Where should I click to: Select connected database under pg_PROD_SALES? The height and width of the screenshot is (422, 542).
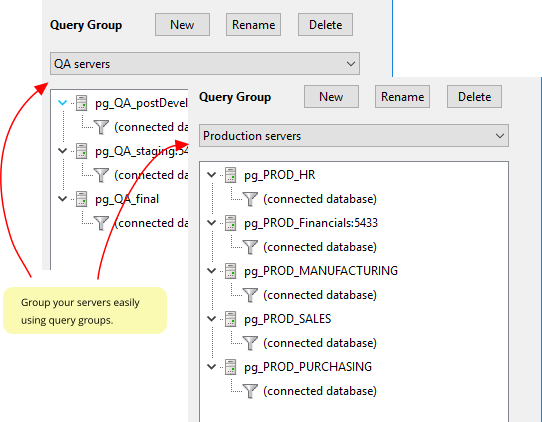[x=320, y=344]
